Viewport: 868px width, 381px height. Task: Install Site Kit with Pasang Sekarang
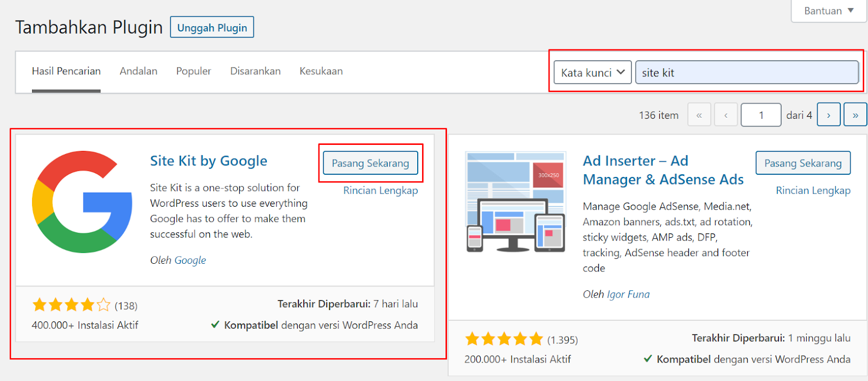pyautogui.click(x=371, y=163)
